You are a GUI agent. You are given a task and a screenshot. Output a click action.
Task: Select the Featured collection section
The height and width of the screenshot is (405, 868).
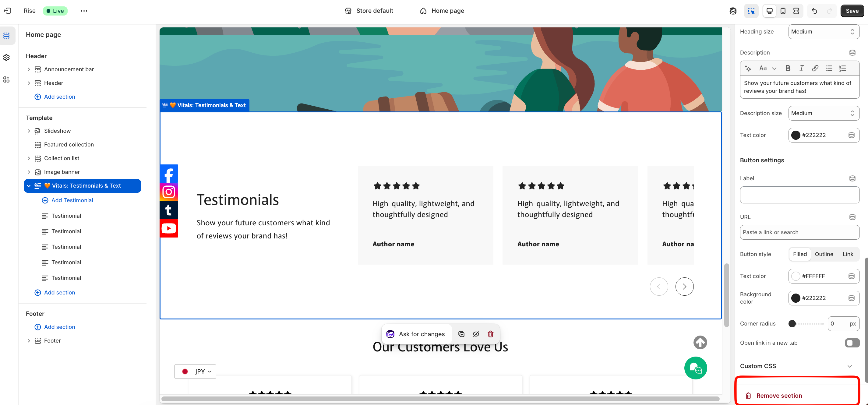(69, 145)
